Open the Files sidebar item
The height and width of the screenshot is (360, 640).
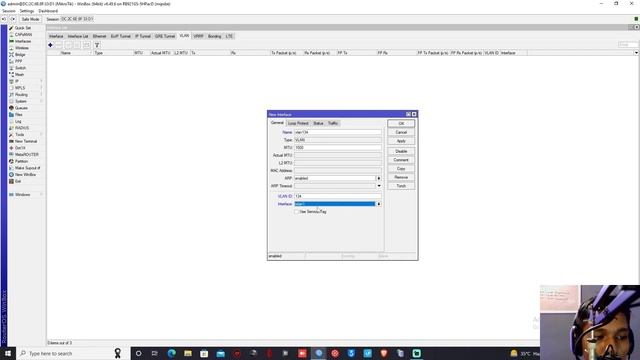(x=19, y=115)
